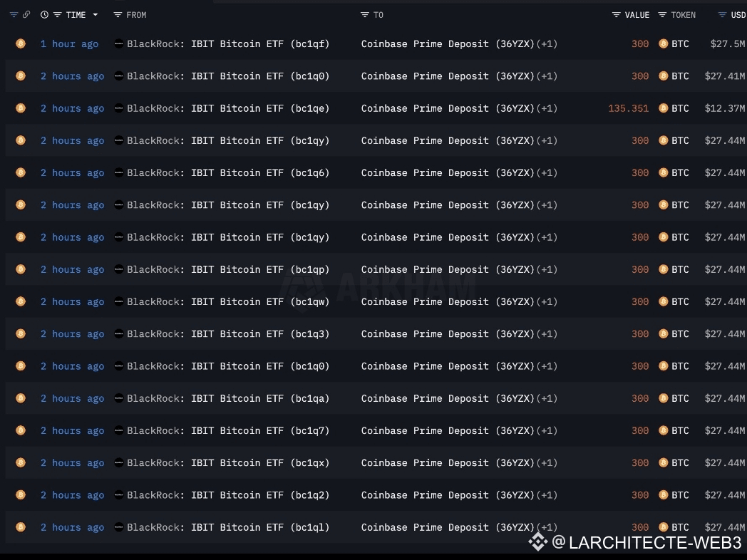The height and width of the screenshot is (560, 747).
Task: Open Coinbase Prime Deposit in bc1qx row
Action: [x=448, y=463]
